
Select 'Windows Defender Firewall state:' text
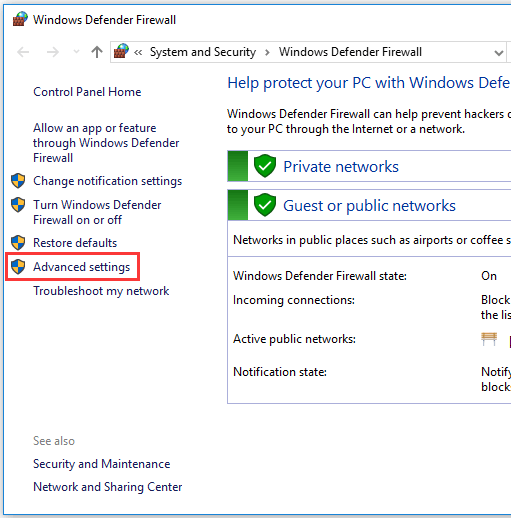pyautogui.click(x=320, y=276)
